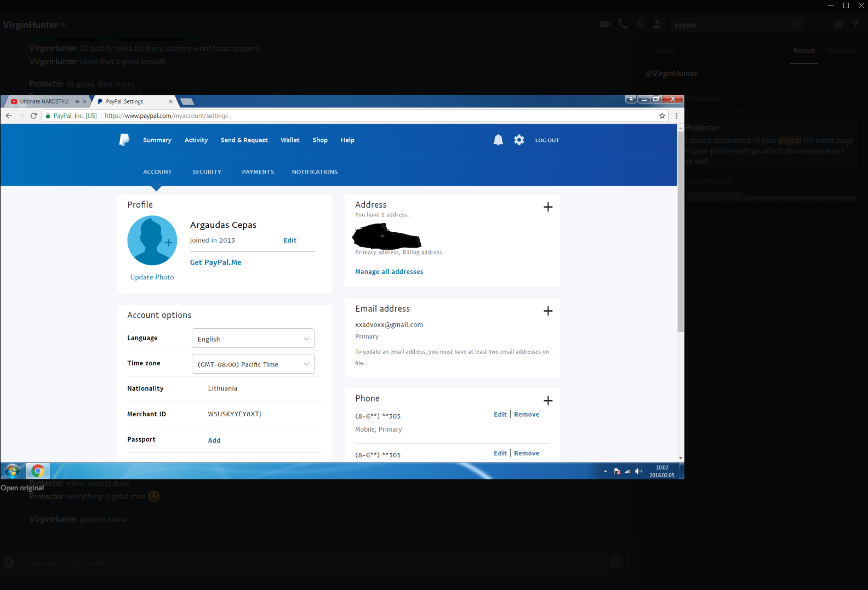This screenshot has height=590, width=868.
Task: Select the ACCOUNT settings tab
Action: click(157, 172)
